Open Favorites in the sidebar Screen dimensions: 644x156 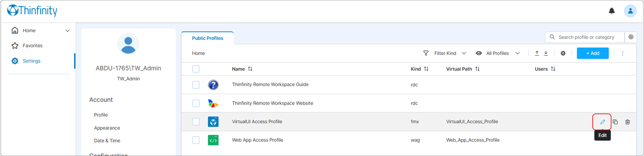(x=33, y=46)
